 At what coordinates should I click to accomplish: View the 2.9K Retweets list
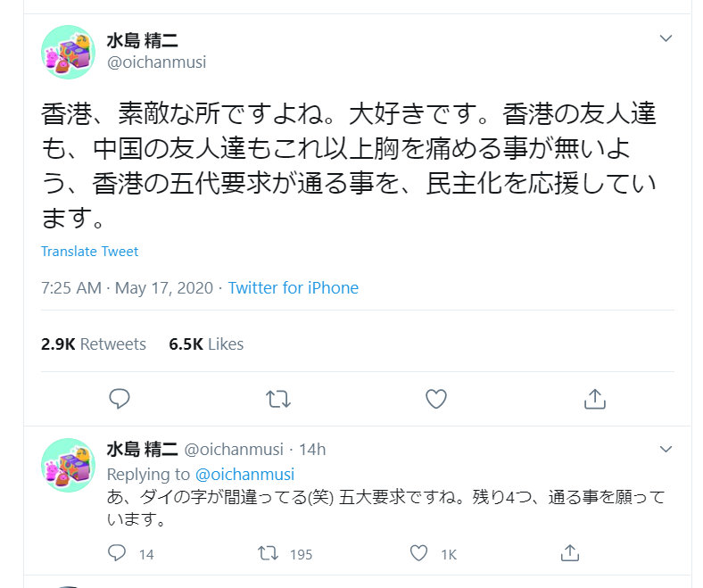(93, 344)
